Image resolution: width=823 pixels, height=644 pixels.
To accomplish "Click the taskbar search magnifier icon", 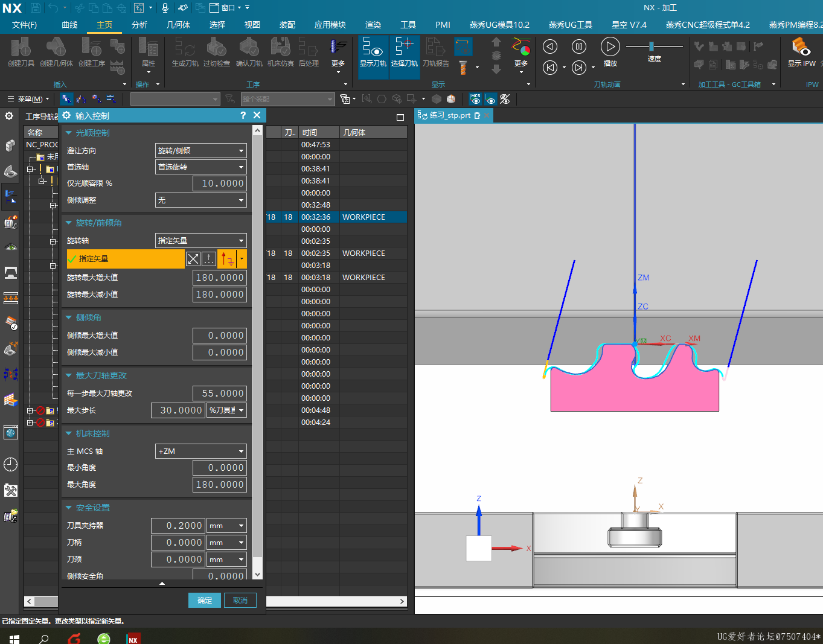I will [x=43, y=639].
